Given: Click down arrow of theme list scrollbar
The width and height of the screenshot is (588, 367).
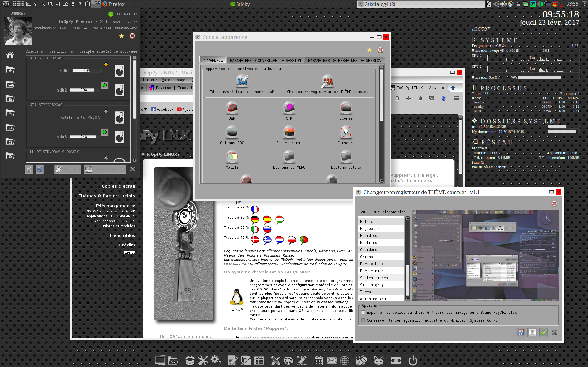Looking at the screenshot, I should pos(408,299).
